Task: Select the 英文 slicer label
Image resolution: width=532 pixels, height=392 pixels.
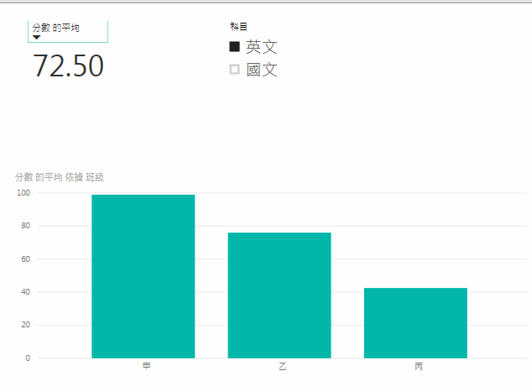Action: [262, 47]
